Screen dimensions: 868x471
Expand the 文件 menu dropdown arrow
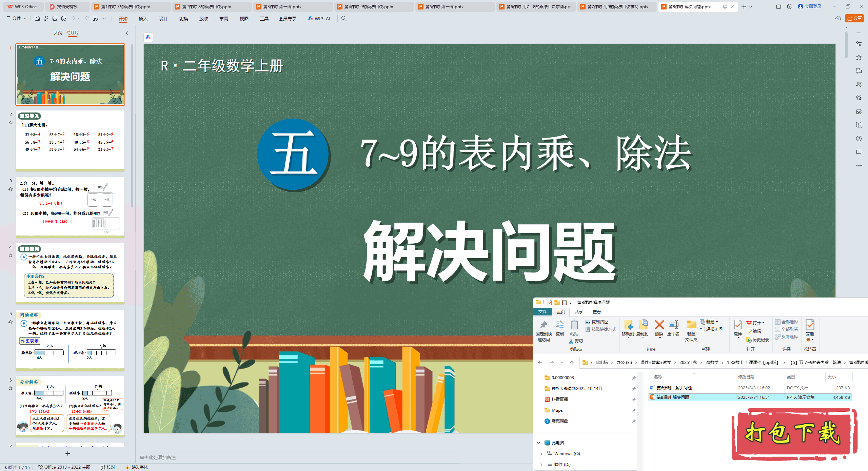(25, 19)
